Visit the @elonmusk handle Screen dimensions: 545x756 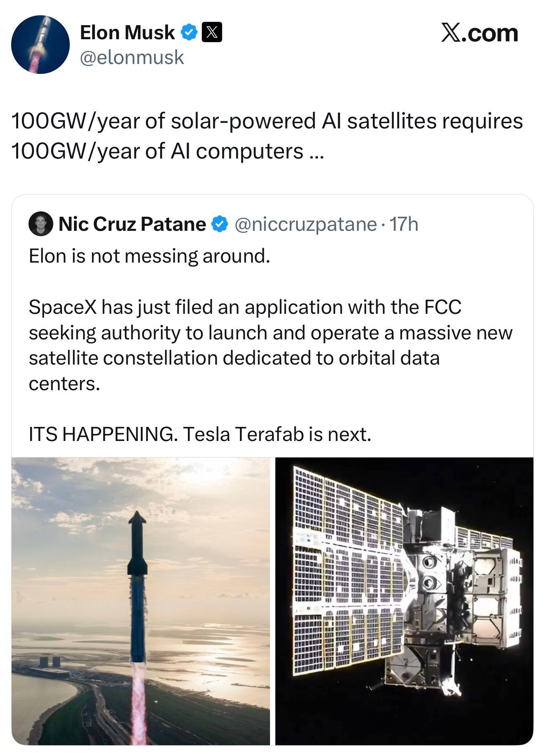(x=132, y=57)
